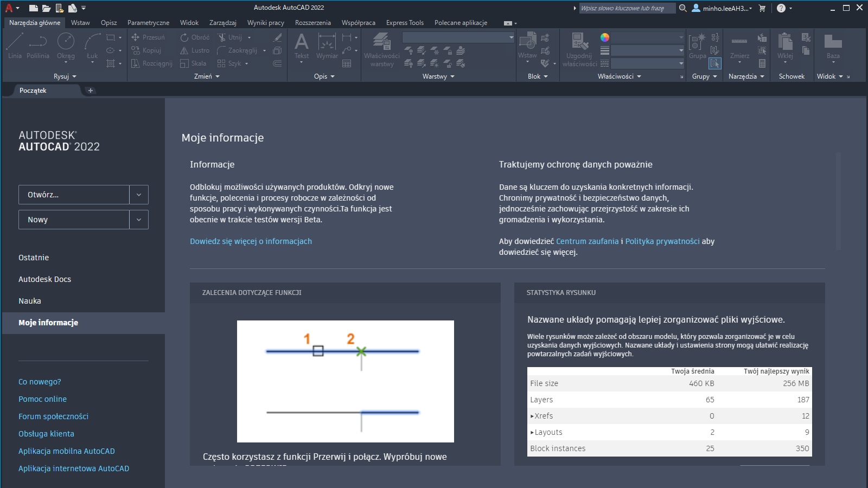Activate the Przesuń move tool
This screenshot has height=488, width=868.
click(x=148, y=37)
